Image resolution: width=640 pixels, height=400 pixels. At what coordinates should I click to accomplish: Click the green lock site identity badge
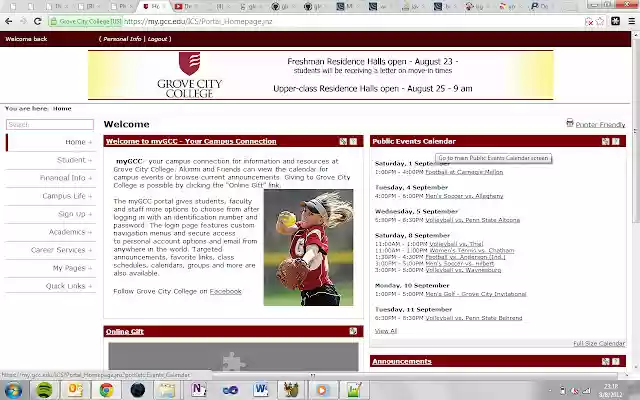click(x=86, y=21)
